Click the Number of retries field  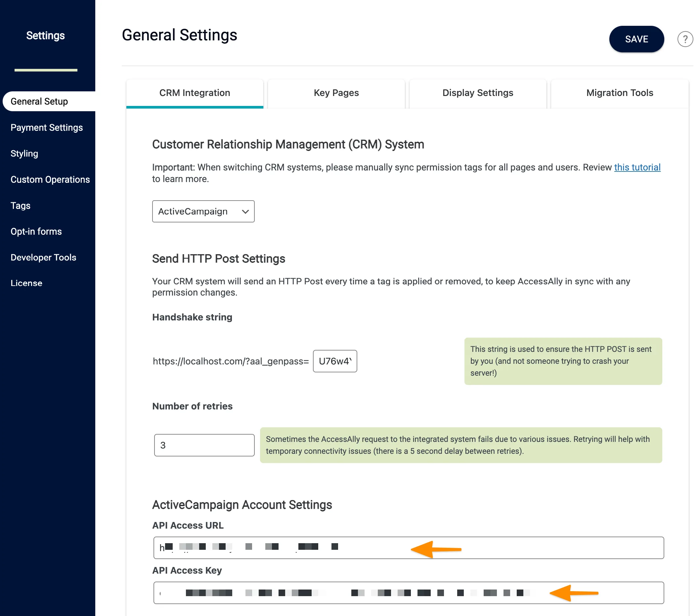click(204, 445)
